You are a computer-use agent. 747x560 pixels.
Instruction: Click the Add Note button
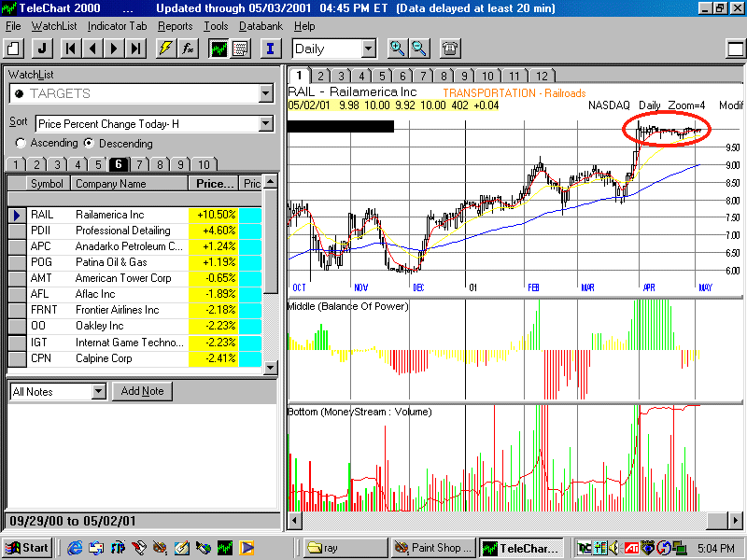pyautogui.click(x=142, y=391)
